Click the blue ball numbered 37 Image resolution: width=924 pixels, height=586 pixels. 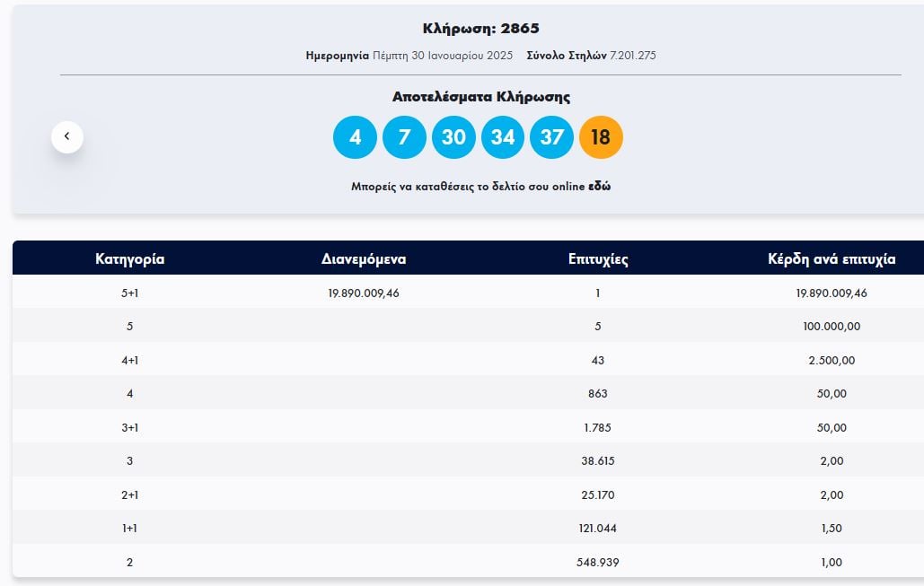tap(552, 137)
